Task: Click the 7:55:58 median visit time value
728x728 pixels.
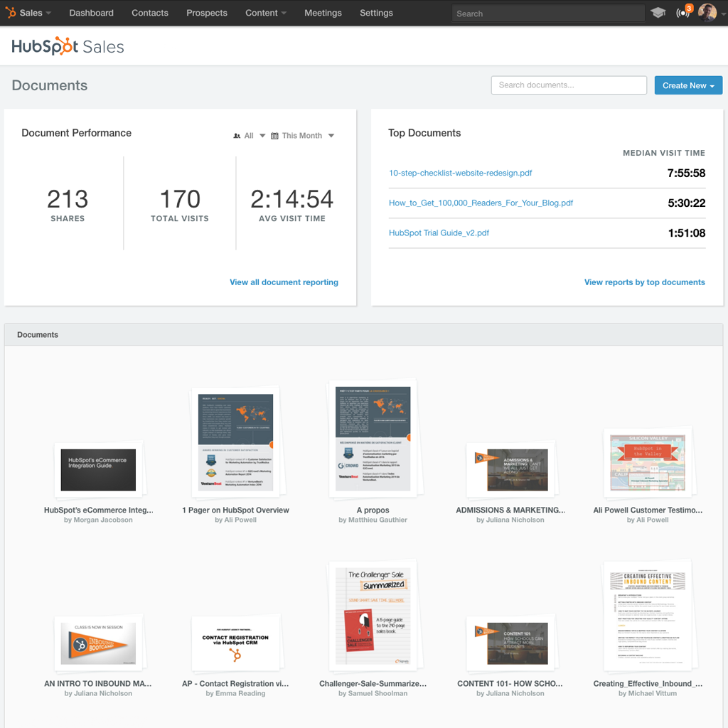Action: [x=686, y=173]
